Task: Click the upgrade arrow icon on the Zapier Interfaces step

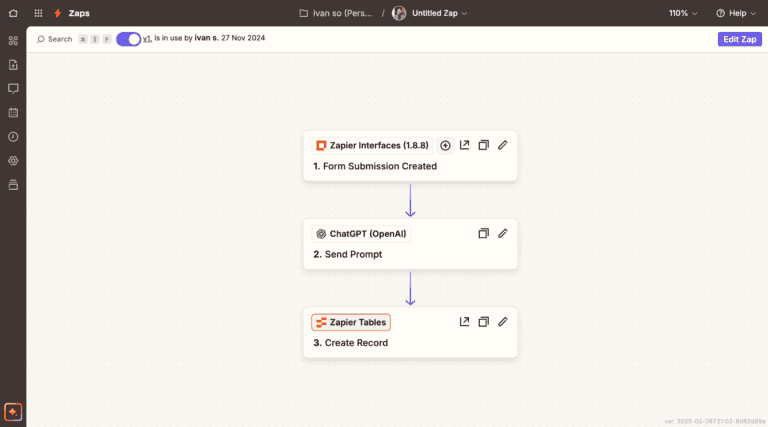Action: click(445, 145)
